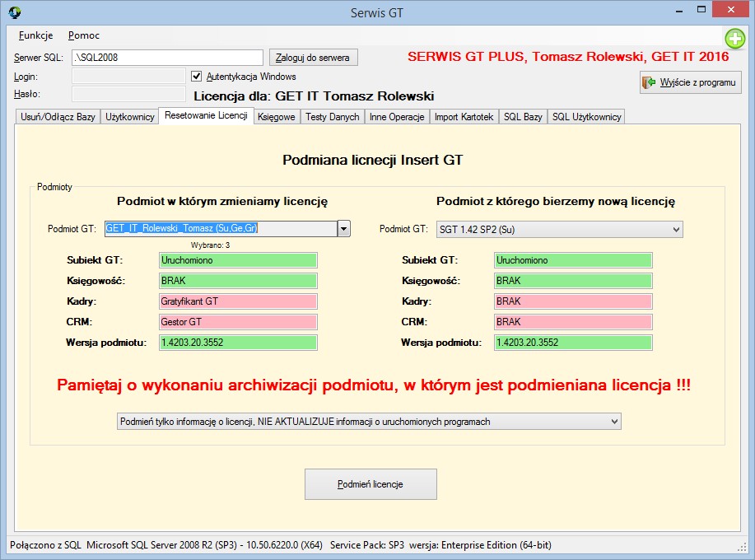The height and width of the screenshot is (560, 755).
Task: Click 'Połączono z SQL' status bar text
Action: (x=46, y=545)
